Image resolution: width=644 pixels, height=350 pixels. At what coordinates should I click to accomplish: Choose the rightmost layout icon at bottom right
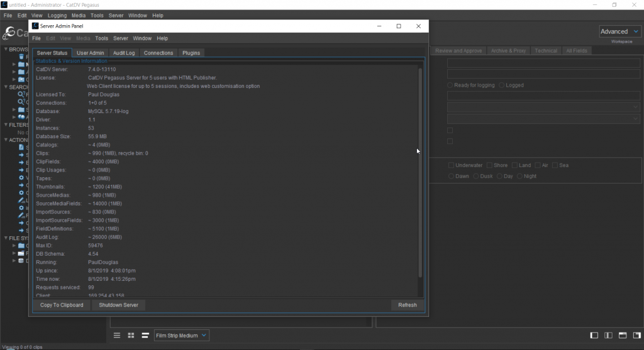point(637,335)
